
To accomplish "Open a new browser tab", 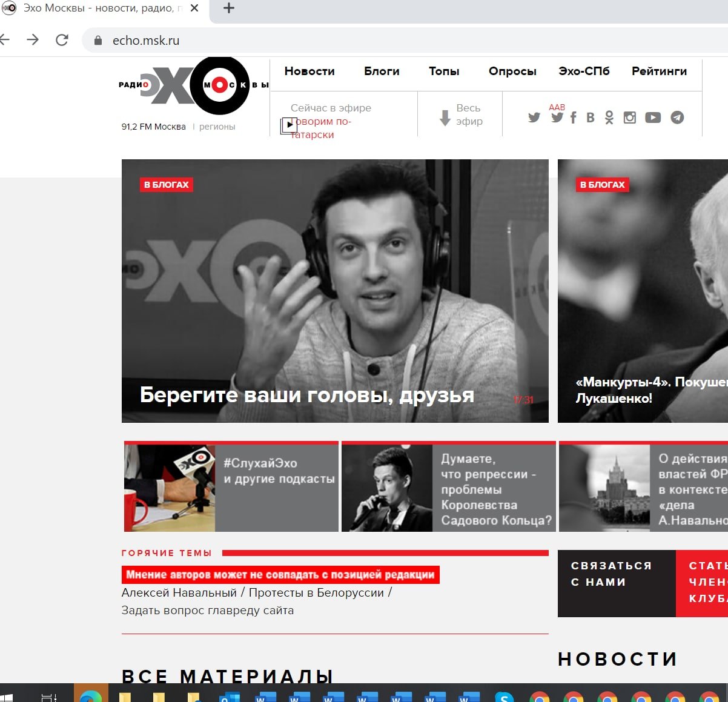I will point(228,8).
